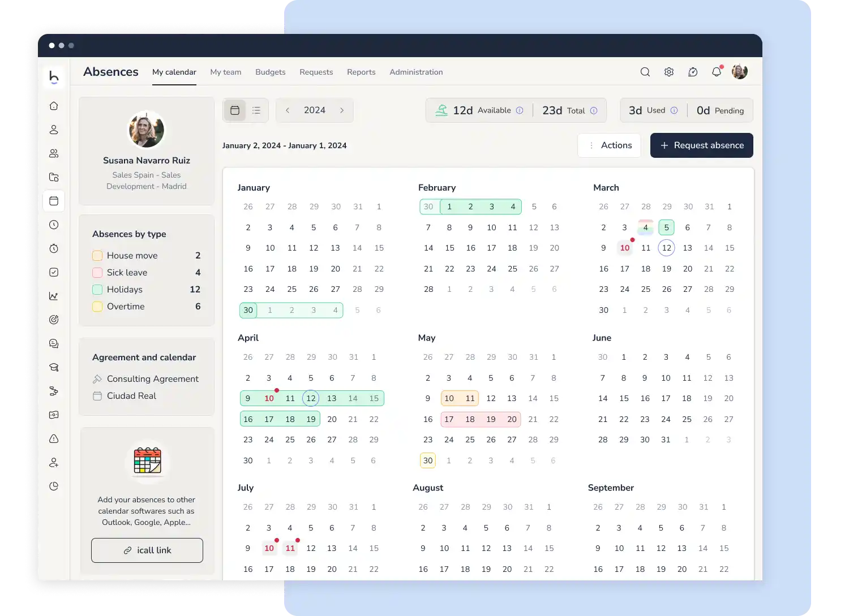Switch to the Reports tab
The image size is (849, 616).
[361, 72]
